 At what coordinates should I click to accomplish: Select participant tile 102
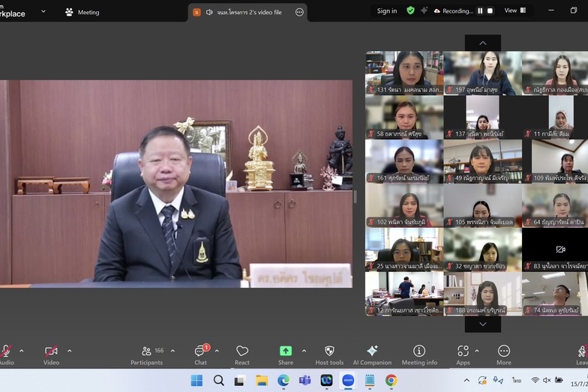coord(404,205)
